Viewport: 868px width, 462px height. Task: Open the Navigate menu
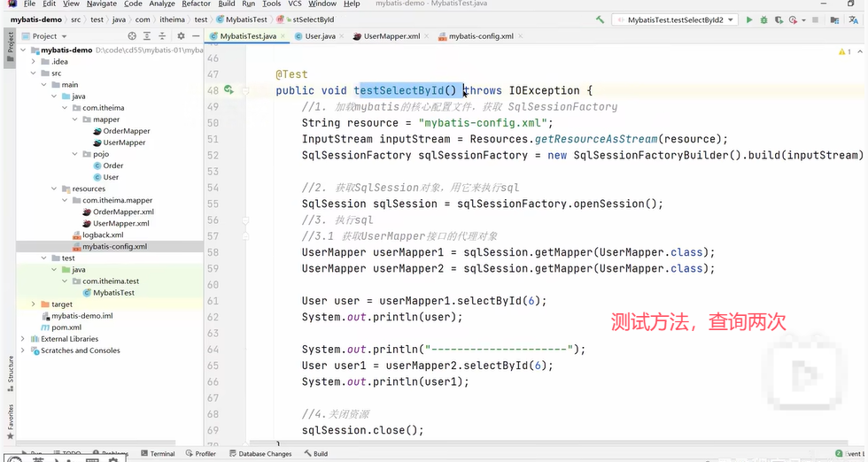[102, 4]
